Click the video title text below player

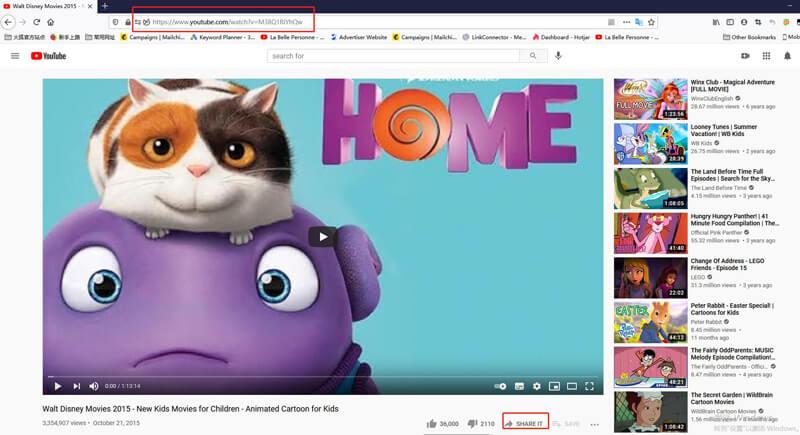click(190, 409)
